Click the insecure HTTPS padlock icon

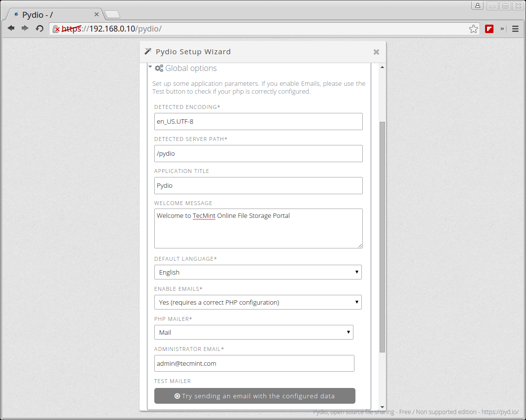(56, 29)
